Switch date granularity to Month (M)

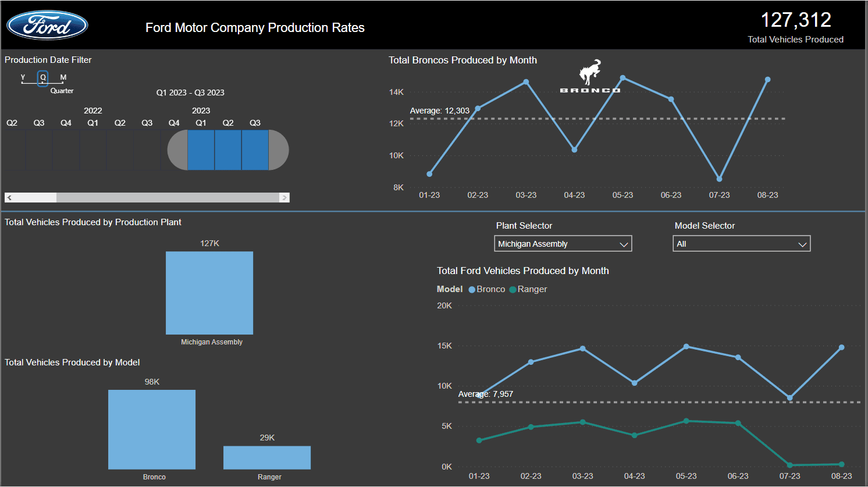[x=63, y=77]
